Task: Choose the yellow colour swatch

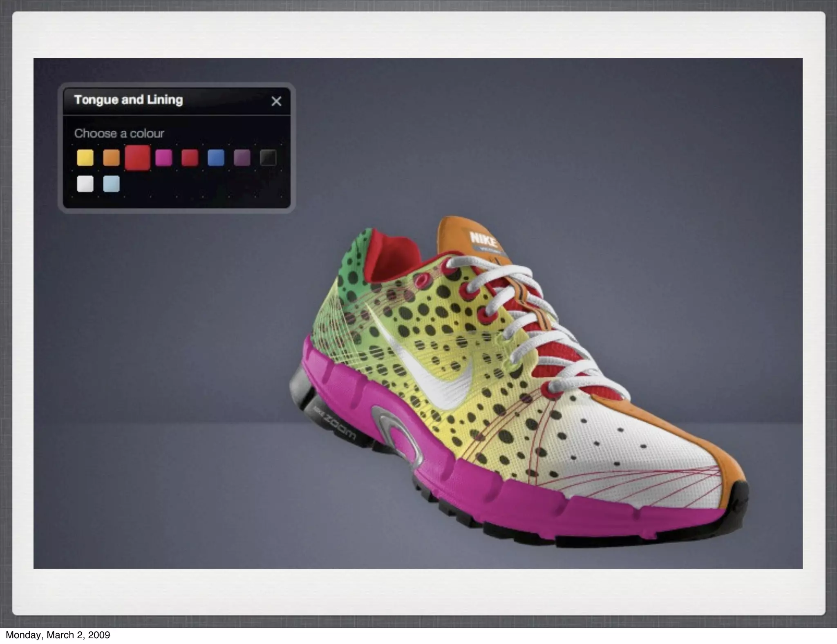Action: click(85, 158)
